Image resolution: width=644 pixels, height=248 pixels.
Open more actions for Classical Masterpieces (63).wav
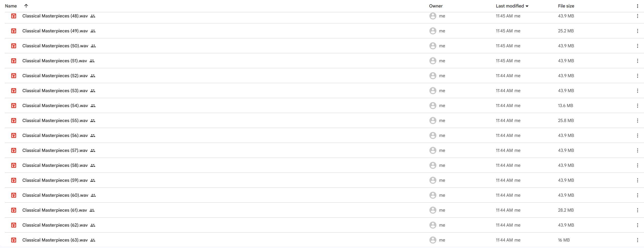637,240
